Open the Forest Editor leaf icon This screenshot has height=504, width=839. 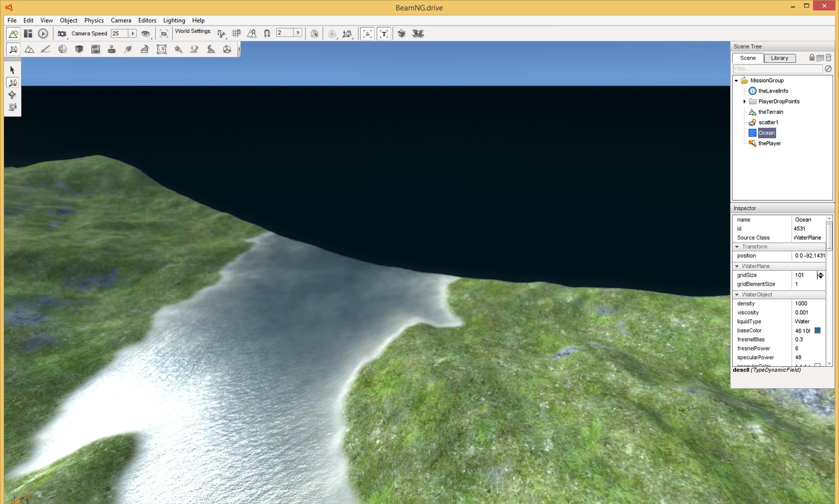point(128,49)
